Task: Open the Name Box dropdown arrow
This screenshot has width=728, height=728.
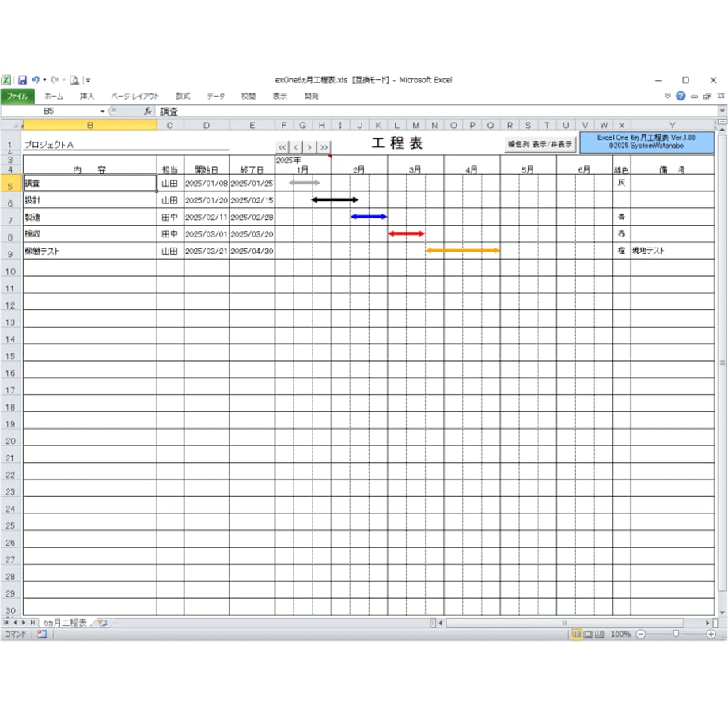Action: tap(103, 112)
